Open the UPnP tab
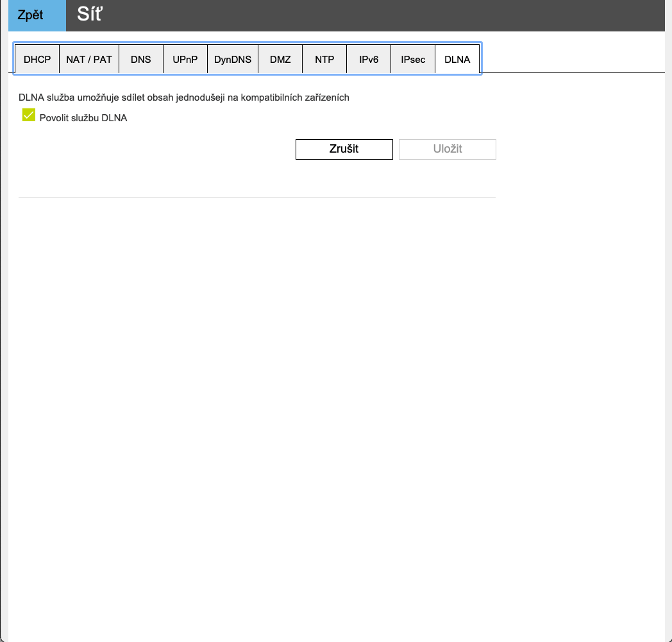Viewport: 672px width, 642px height. click(185, 59)
